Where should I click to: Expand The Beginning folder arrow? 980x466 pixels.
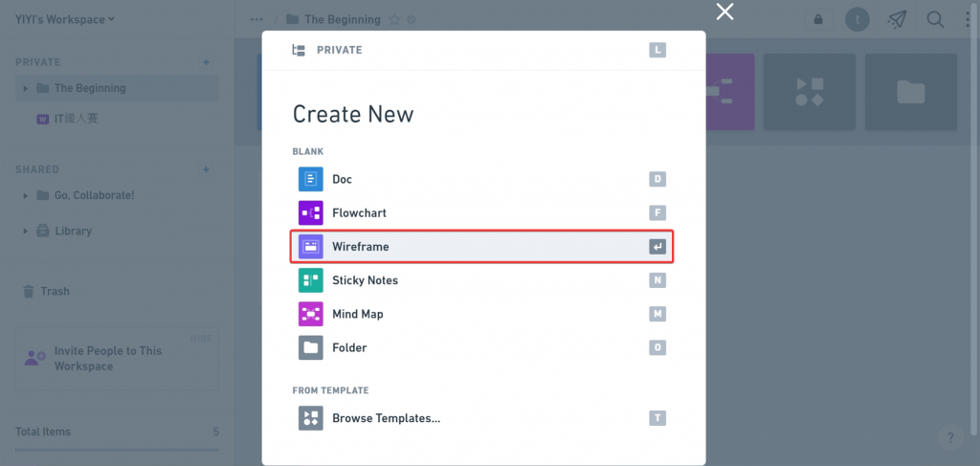pos(26,89)
